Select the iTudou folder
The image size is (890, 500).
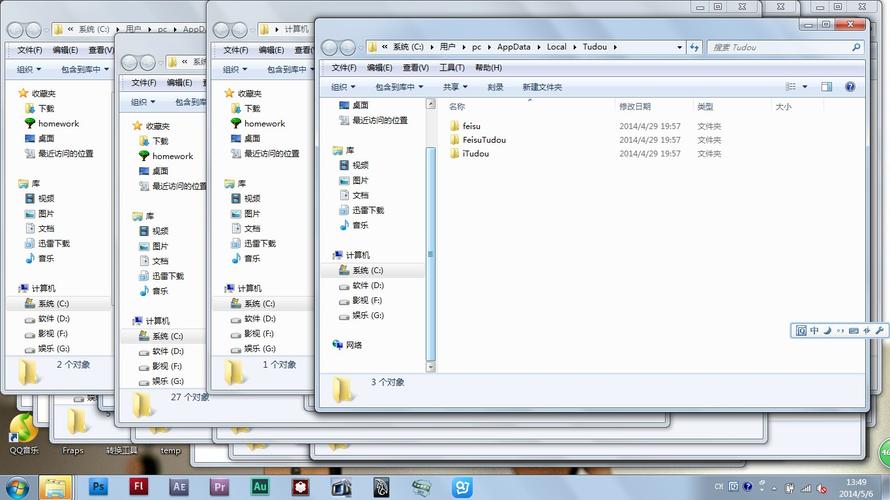pos(475,153)
